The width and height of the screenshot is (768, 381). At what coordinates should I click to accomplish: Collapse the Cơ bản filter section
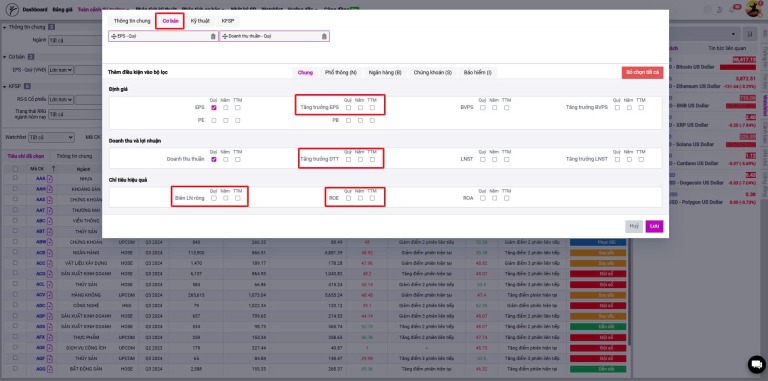pos(4,57)
